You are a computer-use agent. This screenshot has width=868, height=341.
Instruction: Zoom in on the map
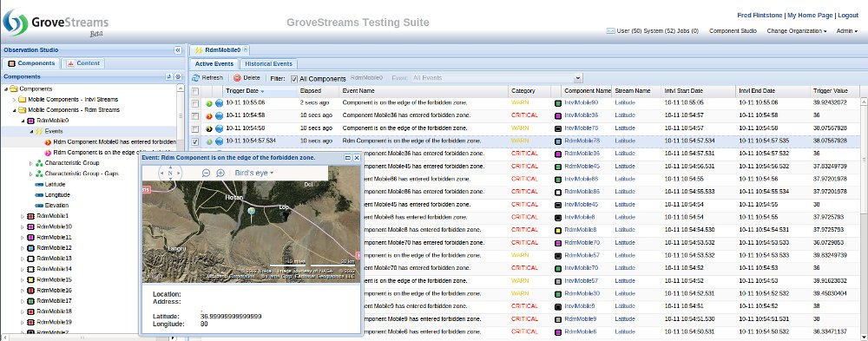(x=220, y=173)
